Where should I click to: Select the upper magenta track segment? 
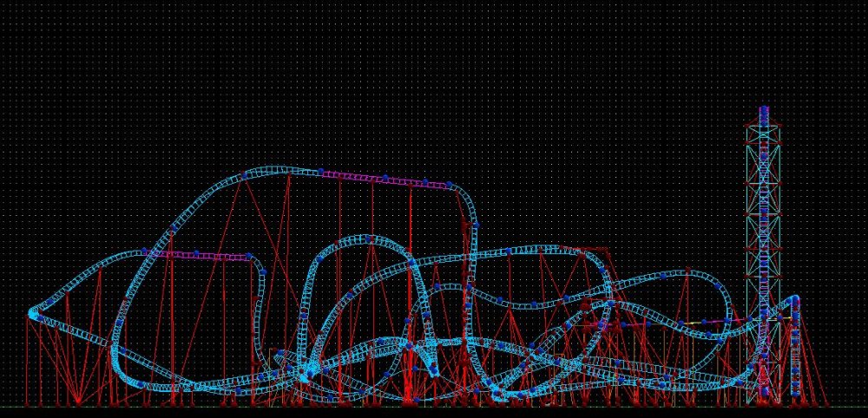382,178
